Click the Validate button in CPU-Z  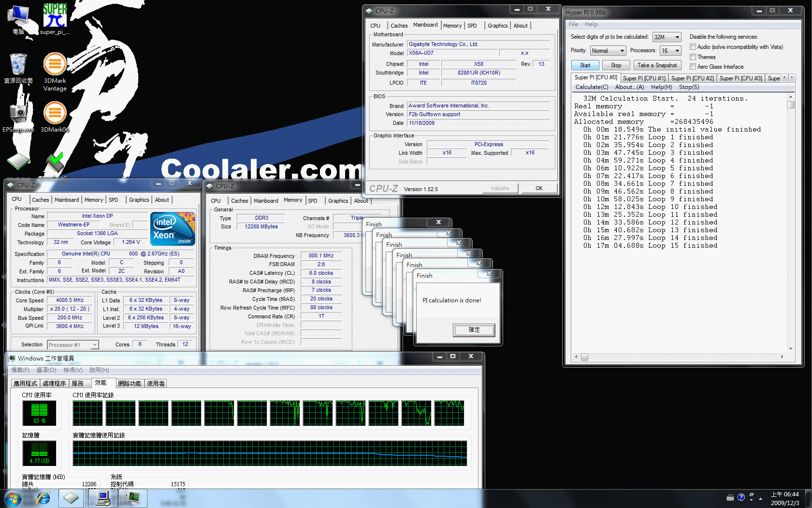[500, 188]
